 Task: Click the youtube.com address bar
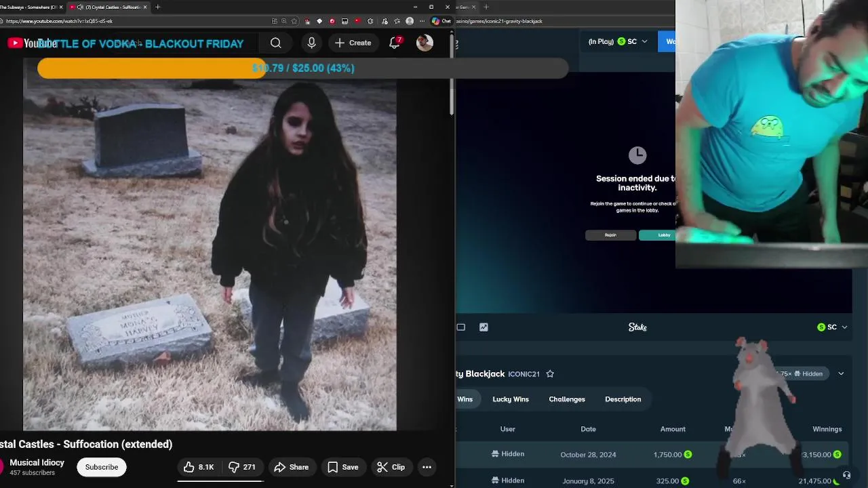coord(136,21)
